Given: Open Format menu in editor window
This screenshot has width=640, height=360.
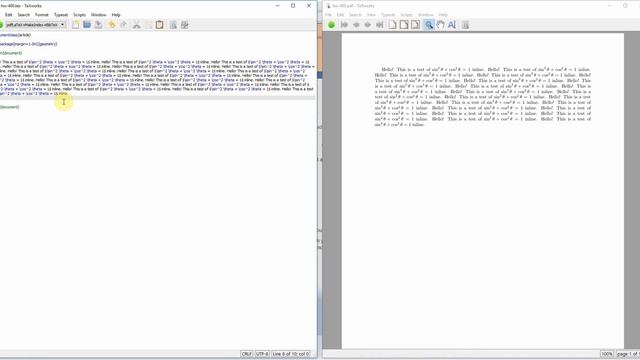Looking at the screenshot, I should click(42, 15).
